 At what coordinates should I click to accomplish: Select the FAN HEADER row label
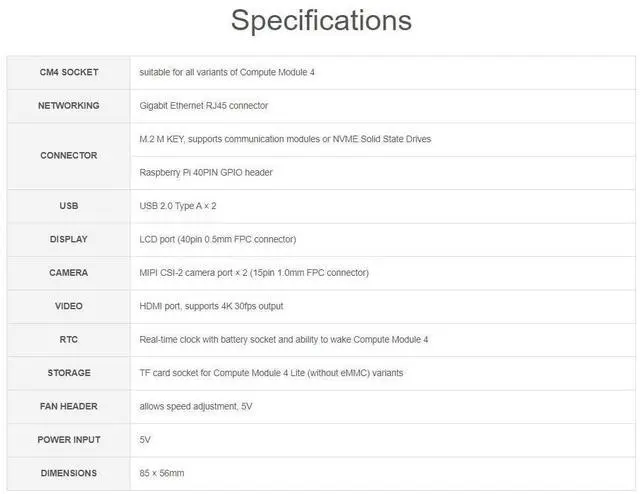(68, 406)
